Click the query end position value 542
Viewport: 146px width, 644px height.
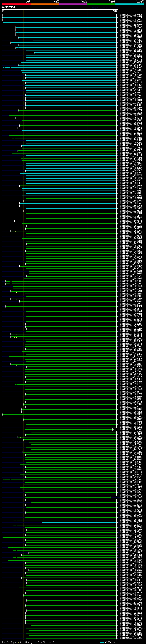(x=115, y=11)
